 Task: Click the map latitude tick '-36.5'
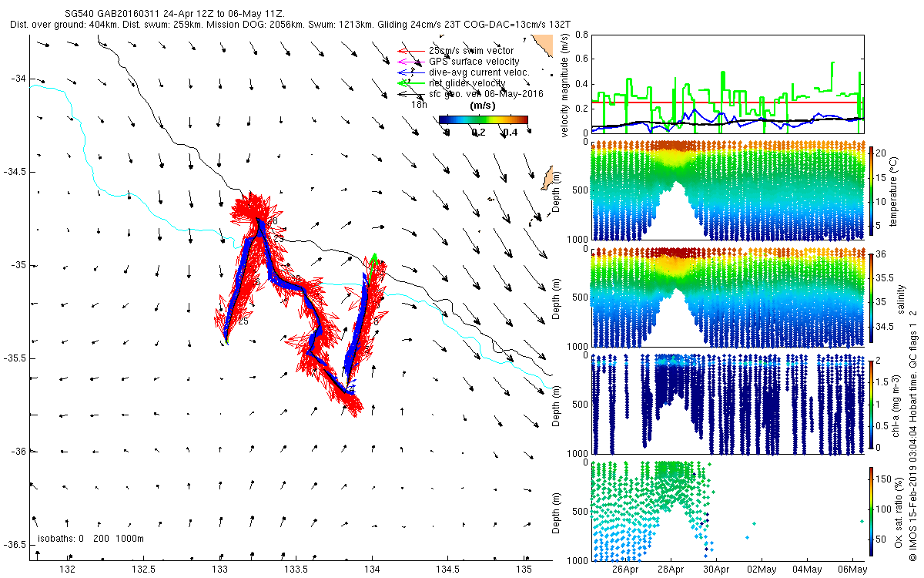(x=15, y=545)
